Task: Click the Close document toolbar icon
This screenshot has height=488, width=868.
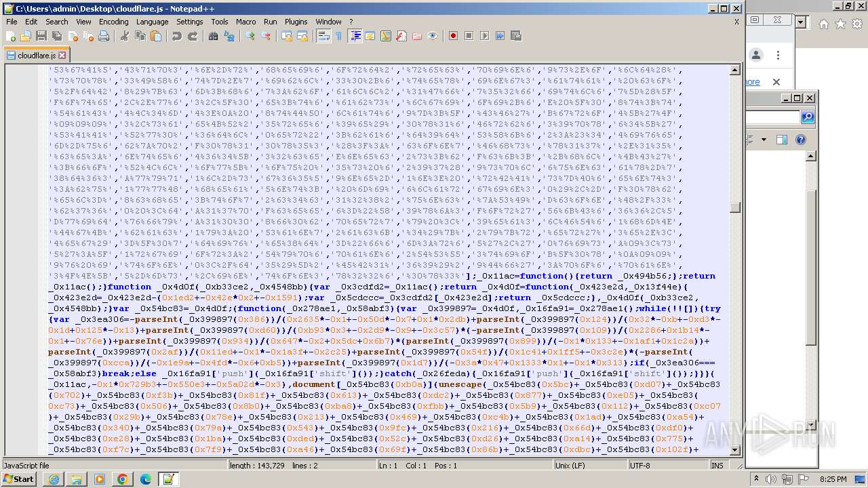Action: click(x=73, y=36)
